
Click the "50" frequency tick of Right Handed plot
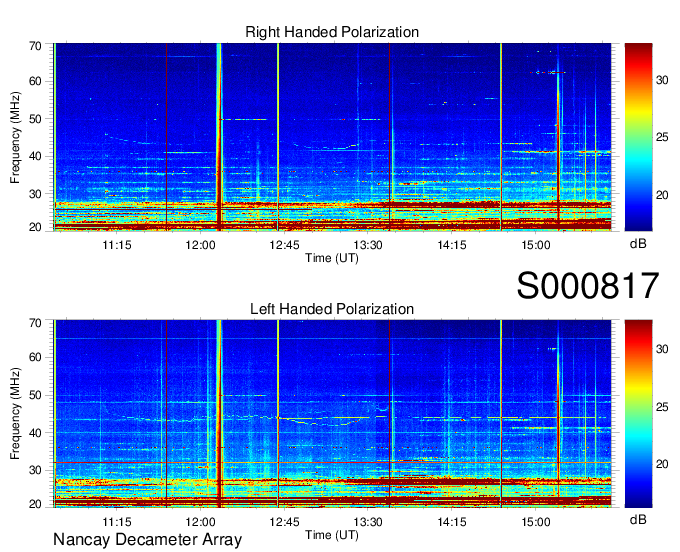pos(36,119)
